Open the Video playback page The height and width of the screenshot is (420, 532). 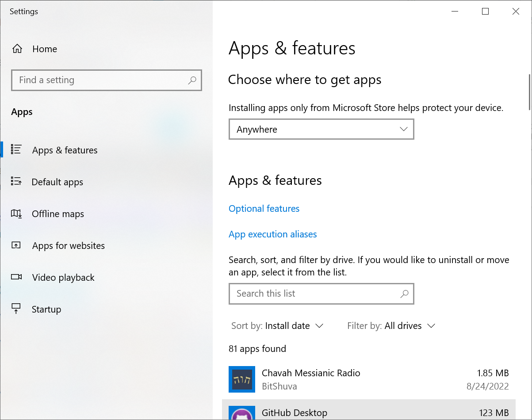(x=106, y=278)
